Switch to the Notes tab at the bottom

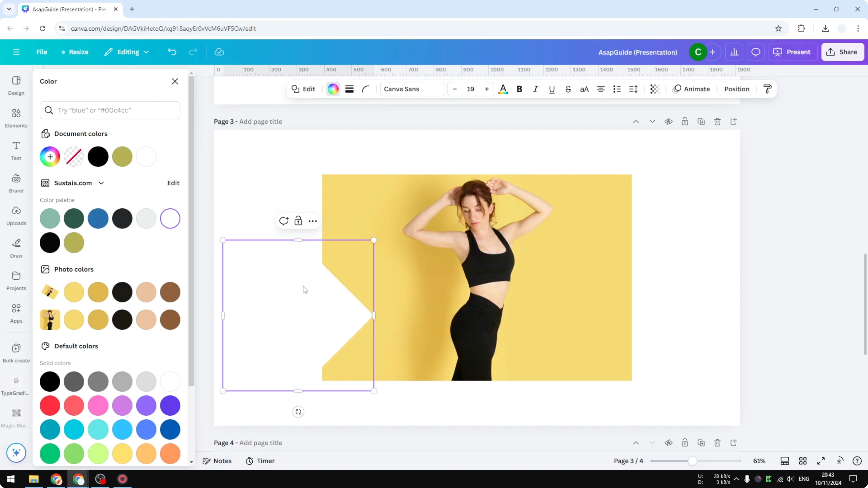[217, 461]
